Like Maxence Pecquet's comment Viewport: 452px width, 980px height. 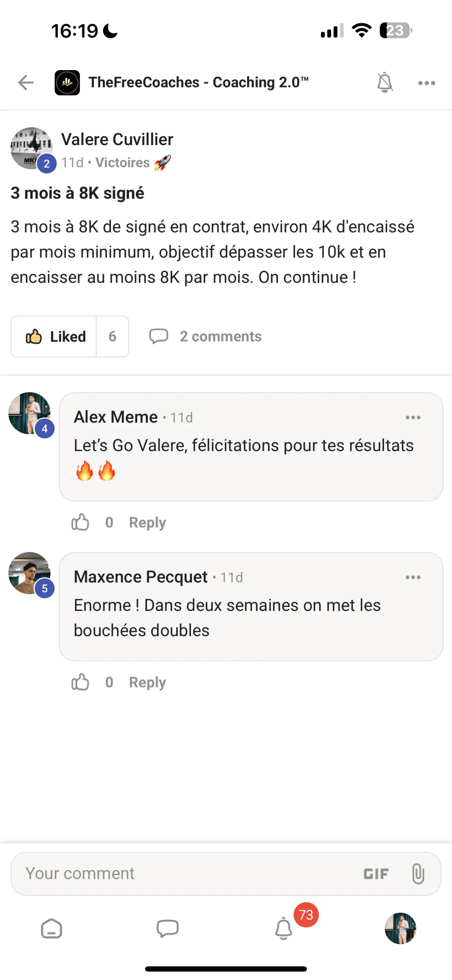click(x=80, y=682)
